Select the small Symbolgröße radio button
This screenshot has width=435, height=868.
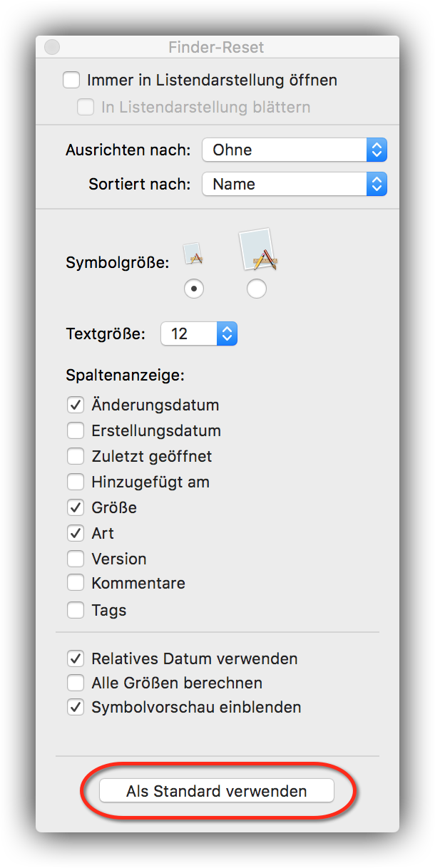[x=193, y=289]
